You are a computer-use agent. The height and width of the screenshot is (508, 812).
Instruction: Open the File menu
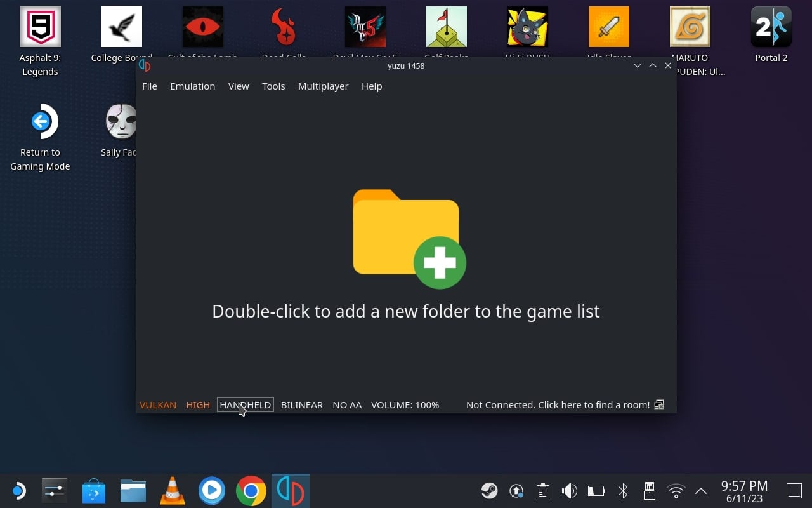point(150,86)
